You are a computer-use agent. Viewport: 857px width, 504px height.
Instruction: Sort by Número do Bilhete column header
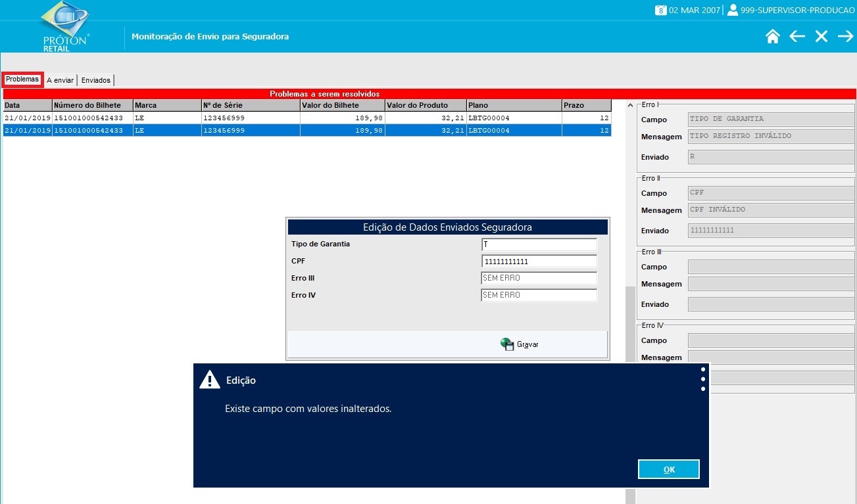92,105
